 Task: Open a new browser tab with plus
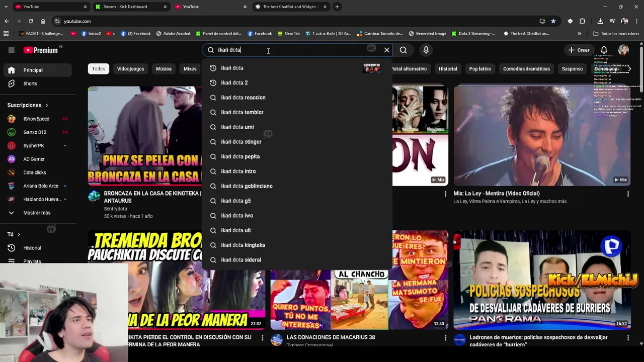coord(337,7)
